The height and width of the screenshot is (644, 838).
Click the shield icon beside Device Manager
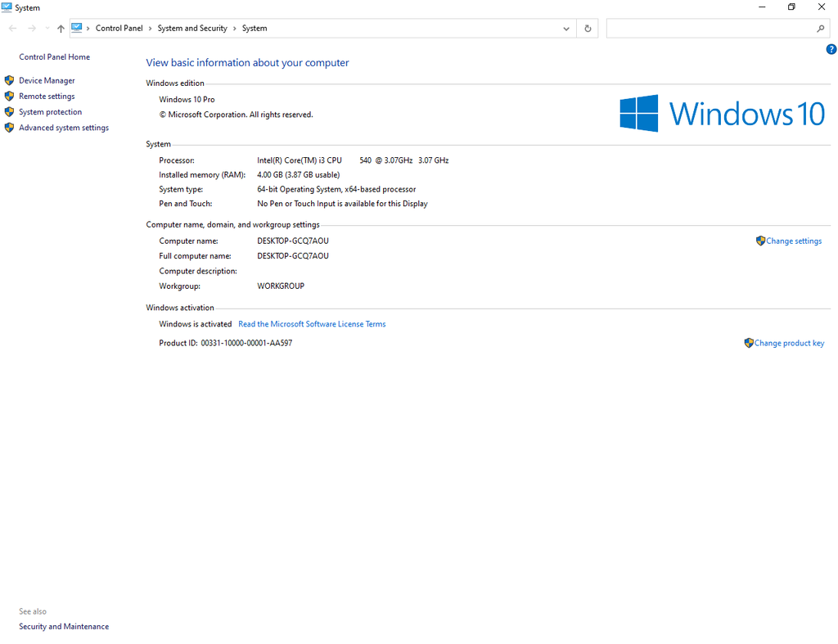9,81
